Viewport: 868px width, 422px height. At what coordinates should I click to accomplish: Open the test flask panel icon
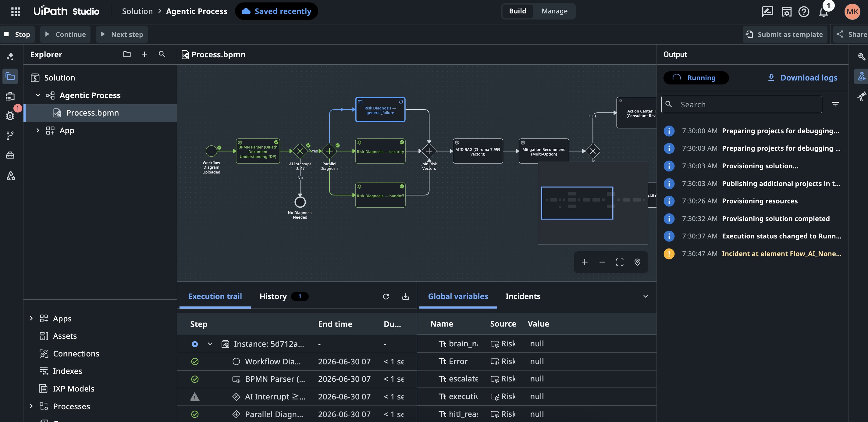(861, 77)
